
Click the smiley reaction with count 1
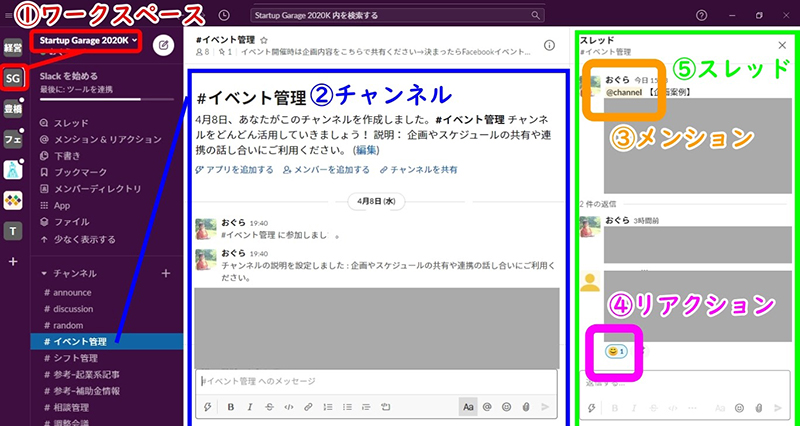pyautogui.click(x=616, y=351)
